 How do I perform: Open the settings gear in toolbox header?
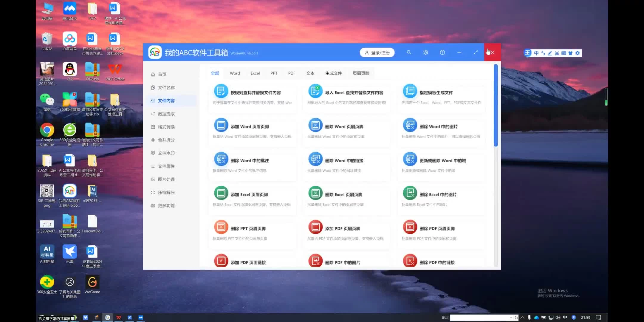tap(425, 52)
